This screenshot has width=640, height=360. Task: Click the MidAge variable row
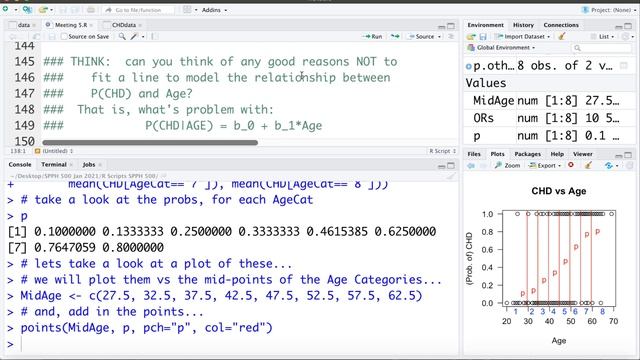coord(549,100)
